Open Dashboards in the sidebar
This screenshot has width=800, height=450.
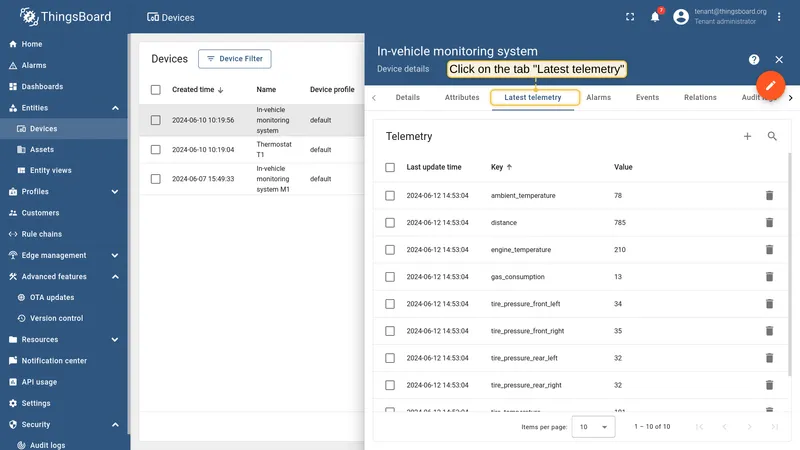[x=64, y=87]
